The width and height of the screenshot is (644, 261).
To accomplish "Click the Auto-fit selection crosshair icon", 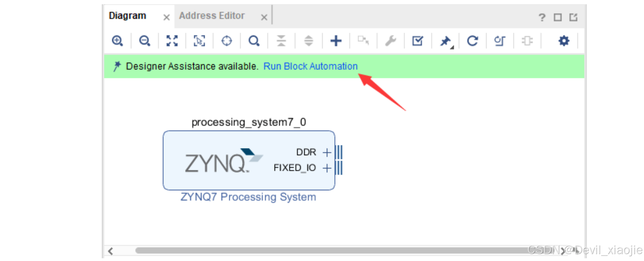I will [x=227, y=41].
